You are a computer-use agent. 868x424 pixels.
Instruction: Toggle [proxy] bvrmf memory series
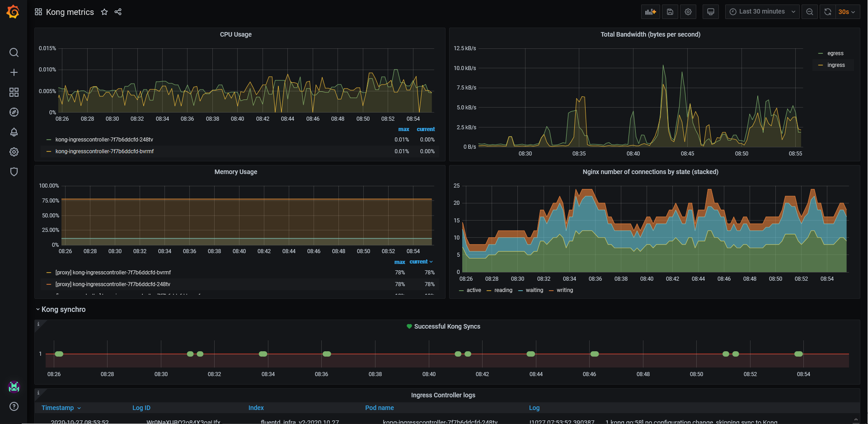(113, 273)
